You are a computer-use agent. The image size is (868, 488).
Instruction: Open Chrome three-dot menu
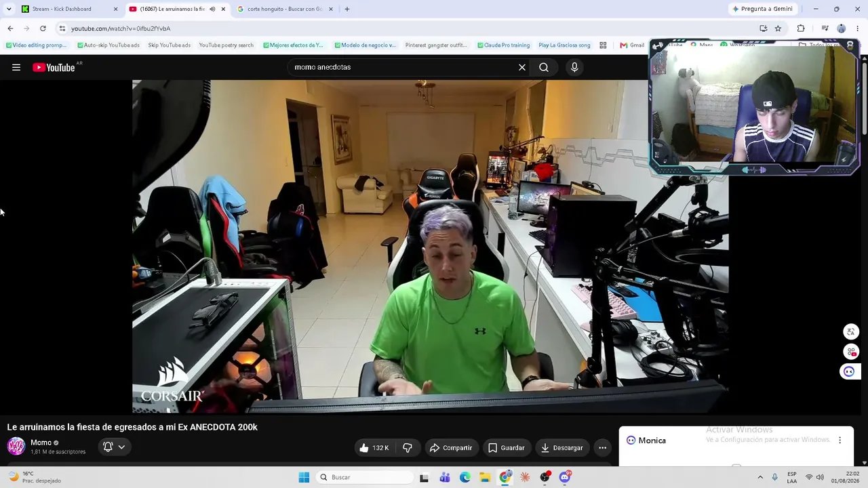point(858,28)
